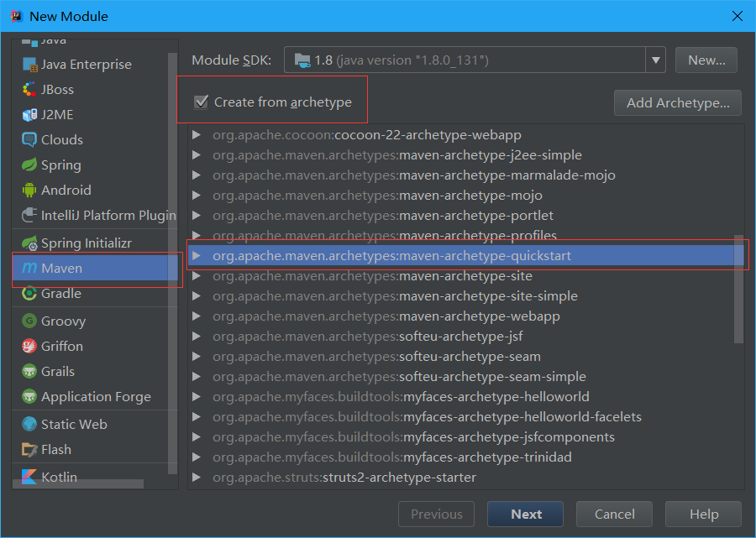Select myfaces-archetype-trinidad row
The height and width of the screenshot is (538, 756).
pyautogui.click(x=465, y=457)
